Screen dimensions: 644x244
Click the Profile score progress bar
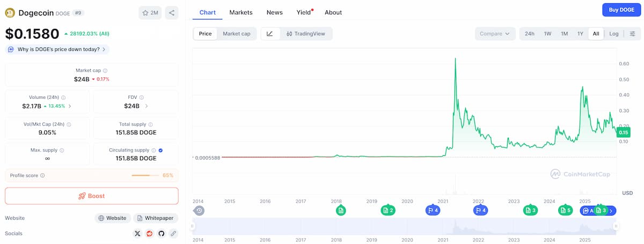145,175
